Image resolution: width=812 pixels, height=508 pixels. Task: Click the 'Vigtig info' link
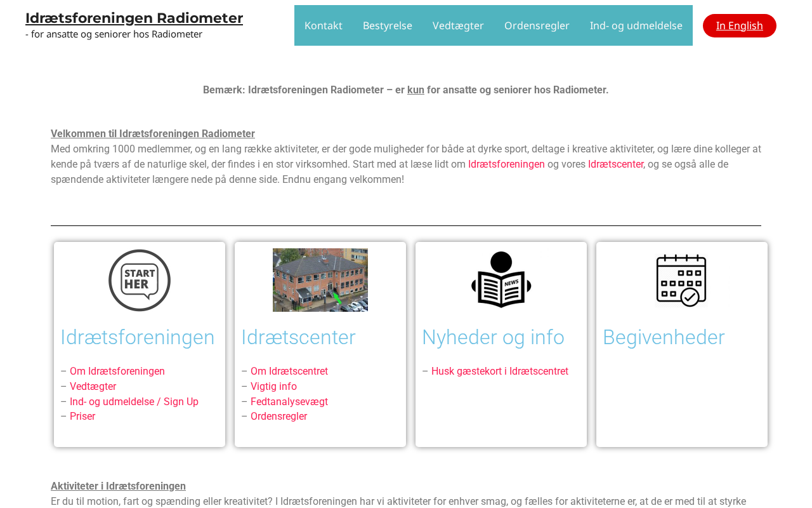(x=273, y=387)
